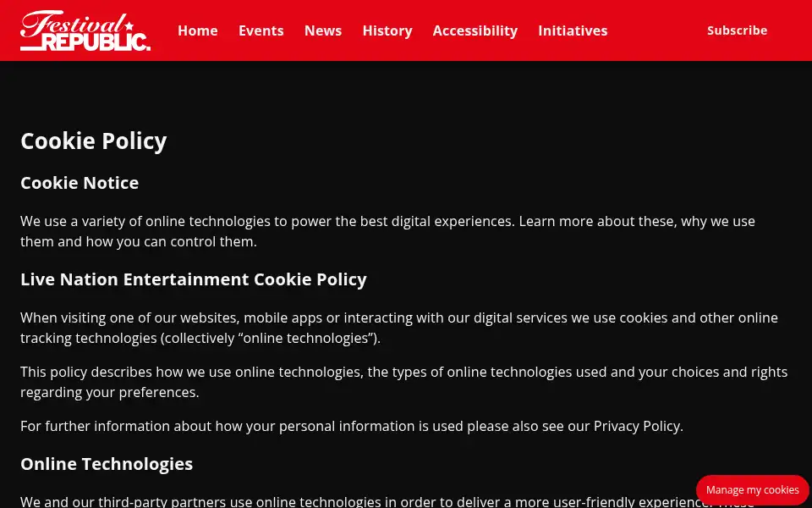Click the Online Technologies heading
This screenshot has width=812, height=508.
click(x=107, y=464)
